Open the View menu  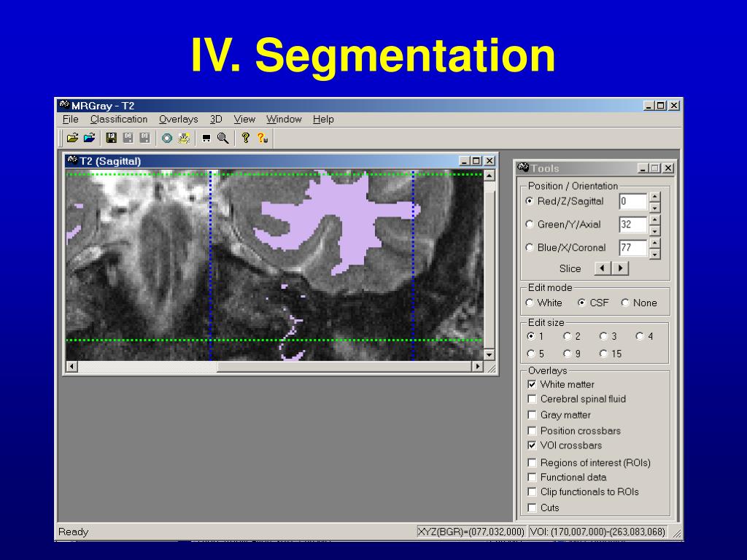tap(244, 119)
